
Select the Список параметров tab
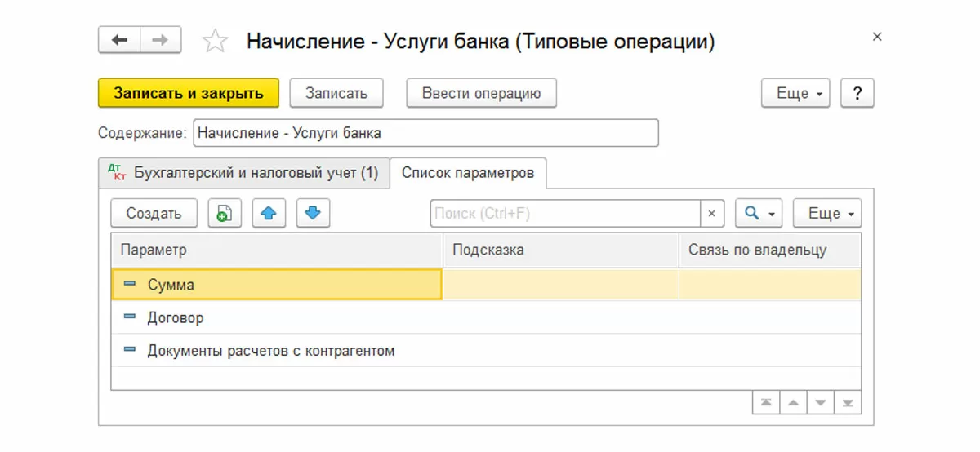468,173
